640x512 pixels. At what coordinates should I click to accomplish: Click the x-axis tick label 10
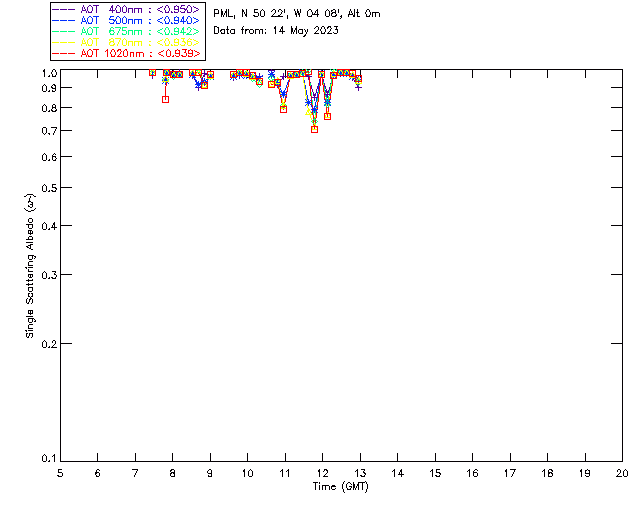[247, 473]
